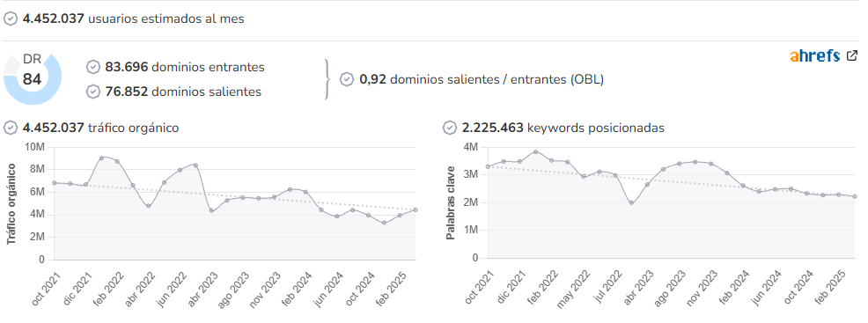Click check icon beside OBL ratio
The height and width of the screenshot is (323, 868).
(x=347, y=79)
